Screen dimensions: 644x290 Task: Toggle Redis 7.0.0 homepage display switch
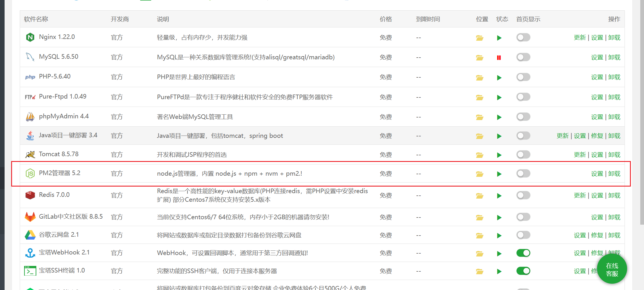coord(523,195)
